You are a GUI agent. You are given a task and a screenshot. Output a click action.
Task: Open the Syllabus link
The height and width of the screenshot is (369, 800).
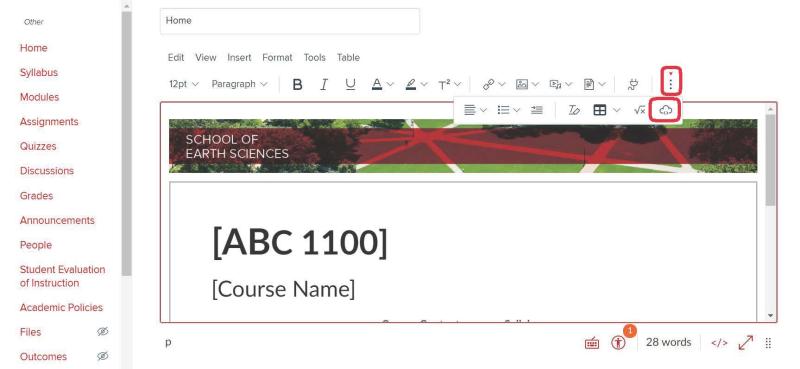[39, 72]
